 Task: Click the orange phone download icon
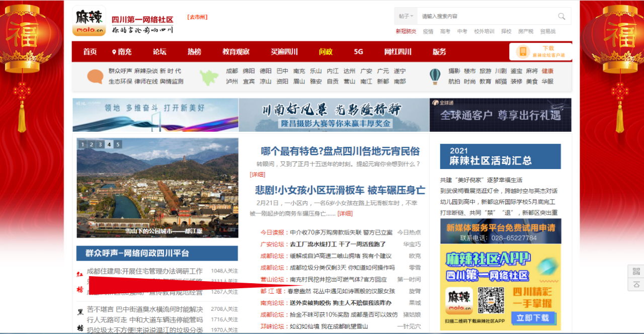523,52
